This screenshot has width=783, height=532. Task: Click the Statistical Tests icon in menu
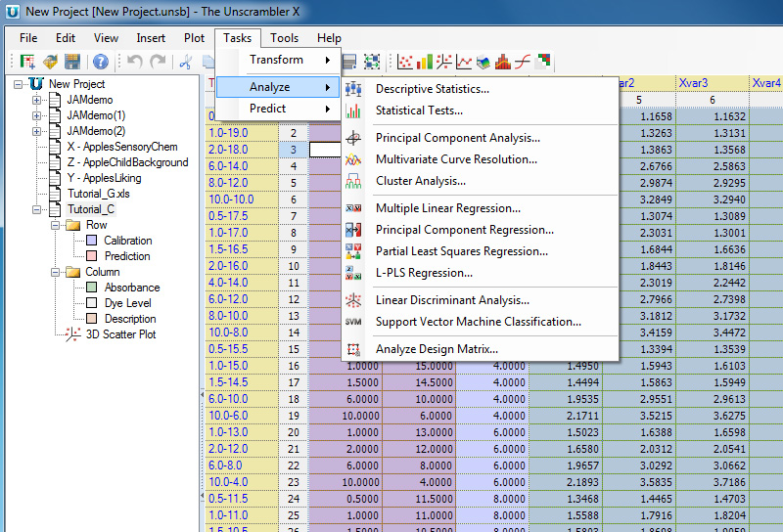point(353,111)
